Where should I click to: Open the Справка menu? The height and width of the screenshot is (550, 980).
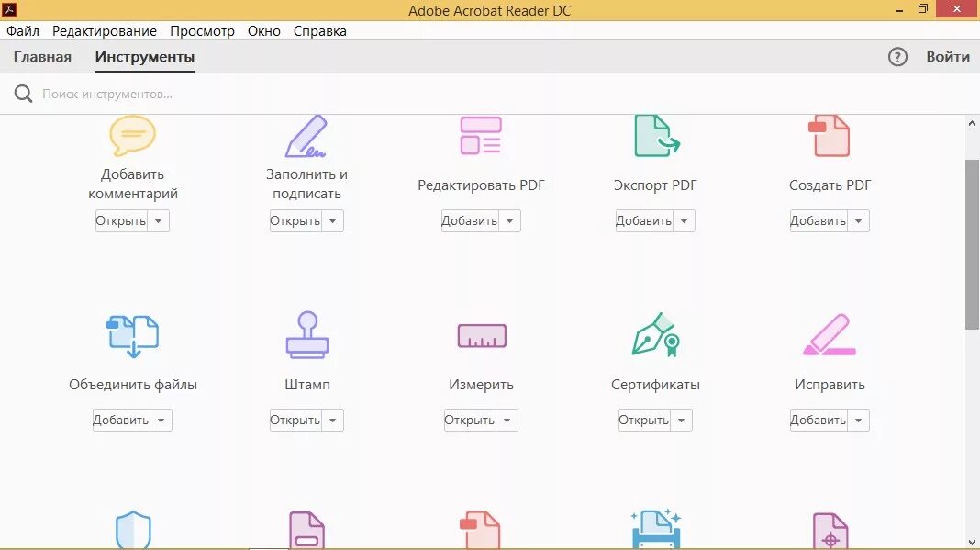coord(320,31)
